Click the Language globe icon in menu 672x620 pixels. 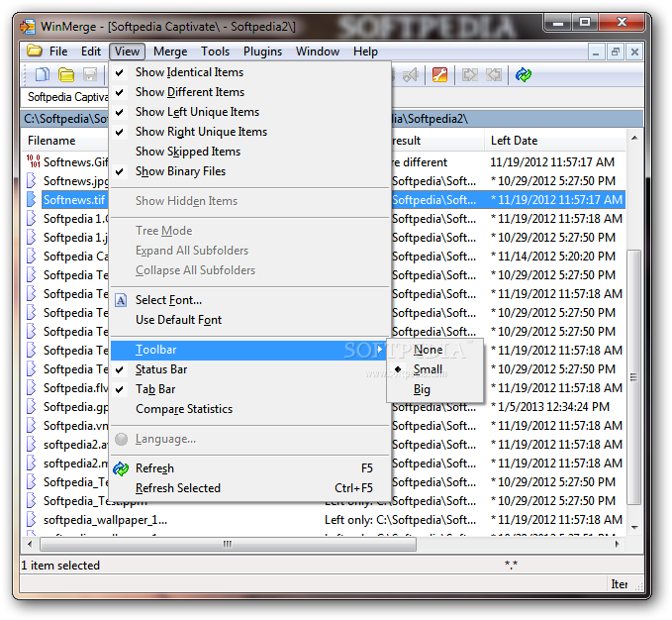[122, 439]
